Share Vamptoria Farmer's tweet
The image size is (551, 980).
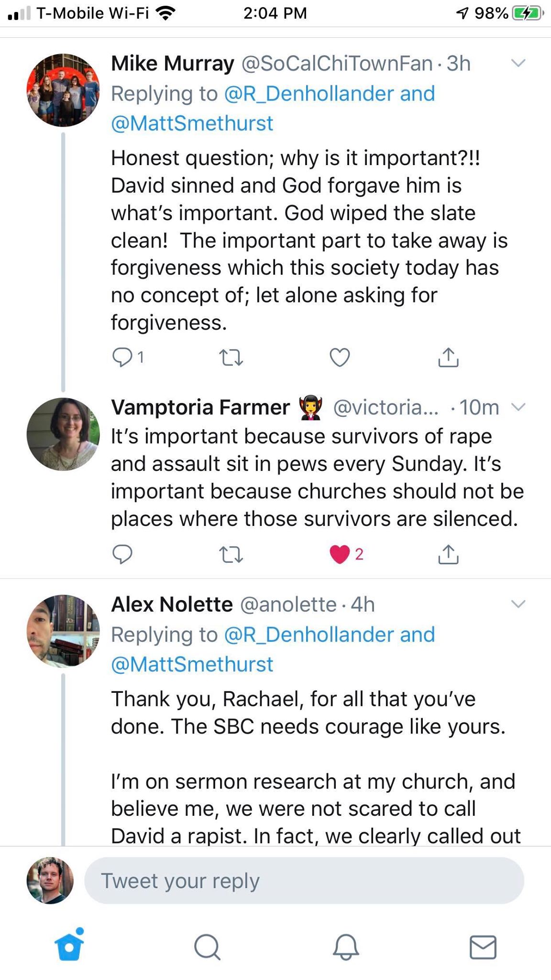pyautogui.click(x=448, y=554)
